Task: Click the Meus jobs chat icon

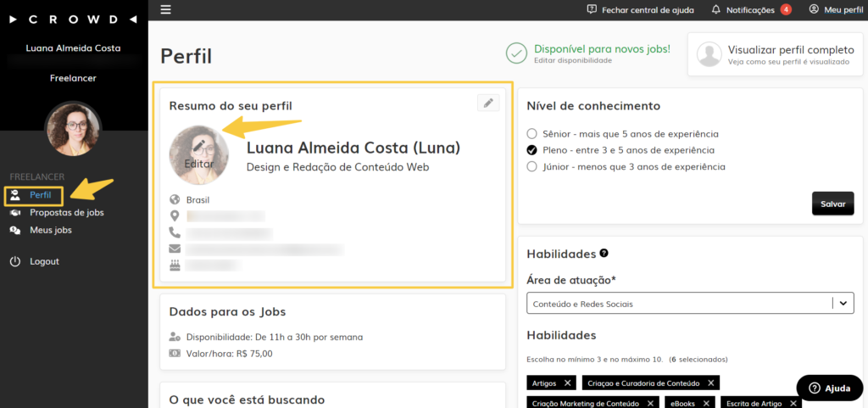Action: (x=15, y=231)
